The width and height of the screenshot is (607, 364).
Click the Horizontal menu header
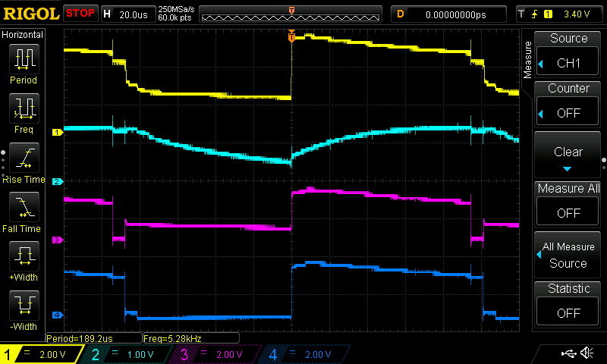click(23, 35)
